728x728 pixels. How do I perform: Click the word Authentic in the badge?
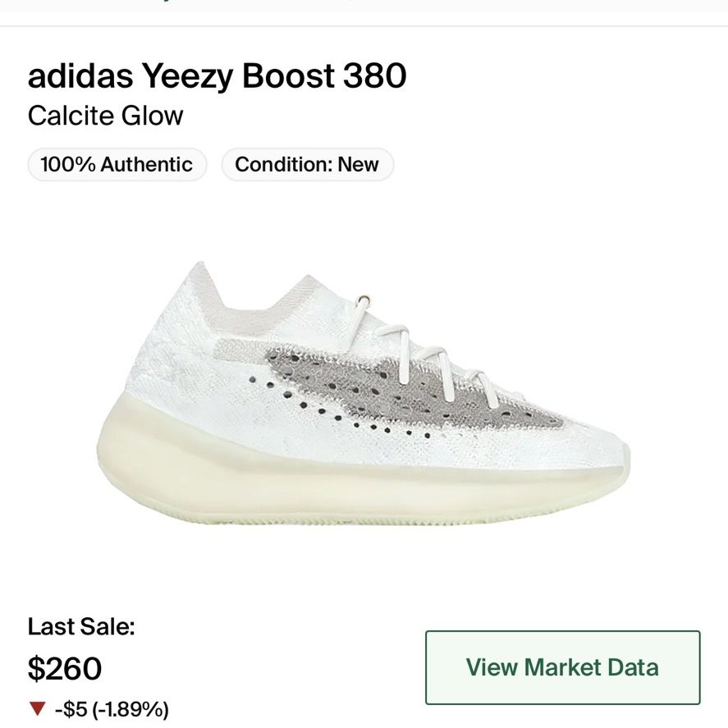click(x=147, y=164)
